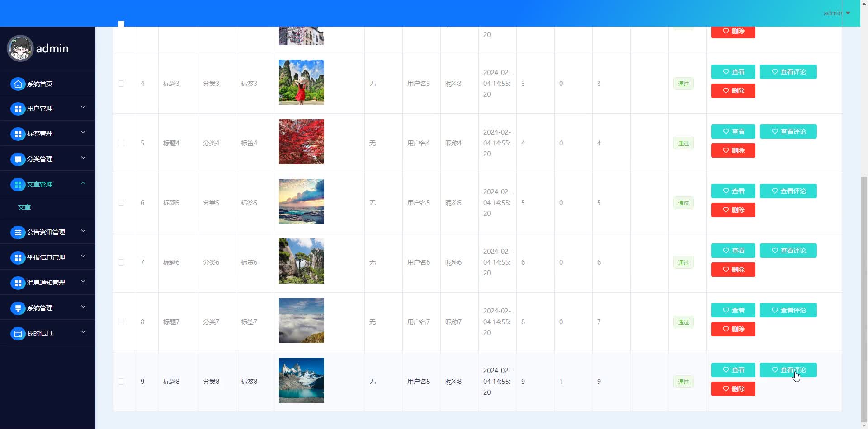Image resolution: width=868 pixels, height=429 pixels.
Task: View the 标题4 article with 查看
Action: pos(733,131)
